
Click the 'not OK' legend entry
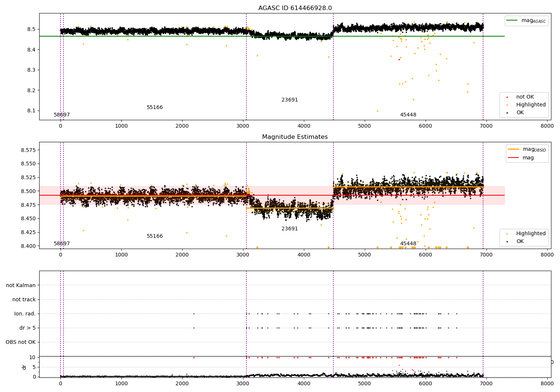[525, 97]
